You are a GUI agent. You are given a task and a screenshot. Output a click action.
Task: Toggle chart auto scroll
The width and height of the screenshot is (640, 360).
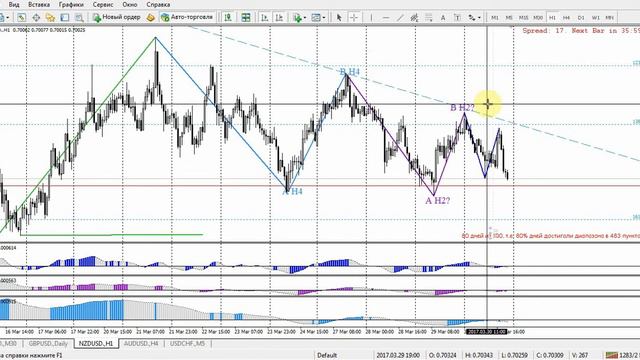tap(264, 17)
